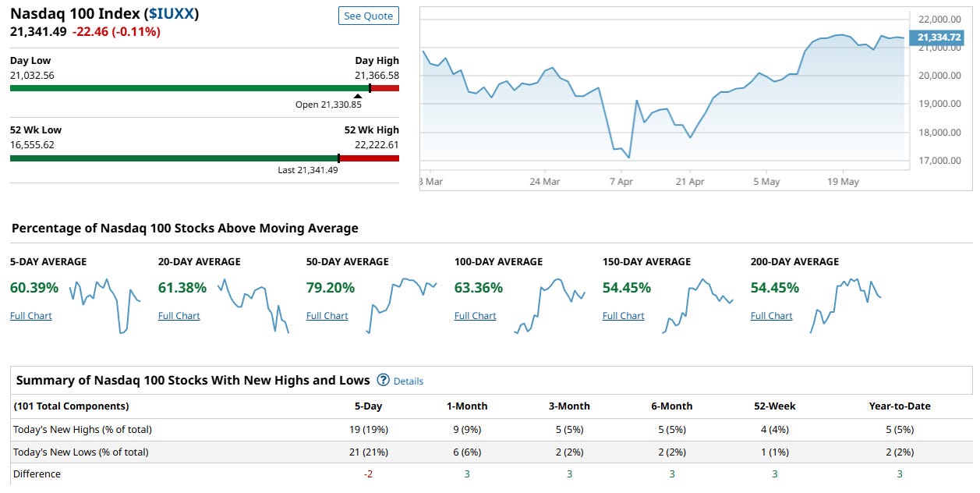Open the $IUXX symbol link
The height and width of the screenshot is (493, 980).
173,13
